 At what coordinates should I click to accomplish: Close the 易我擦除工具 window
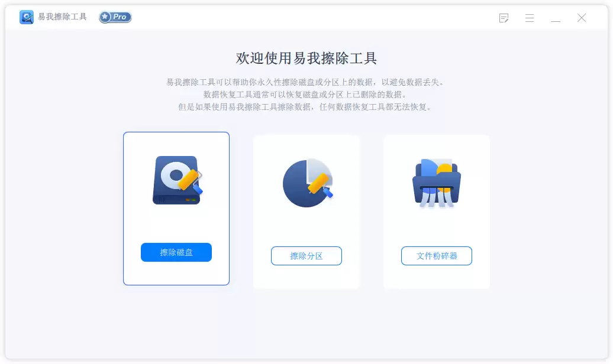point(581,18)
